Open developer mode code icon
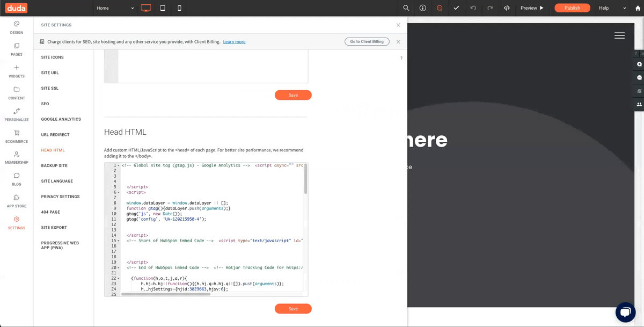The width and height of the screenshot is (644, 327). point(507,8)
